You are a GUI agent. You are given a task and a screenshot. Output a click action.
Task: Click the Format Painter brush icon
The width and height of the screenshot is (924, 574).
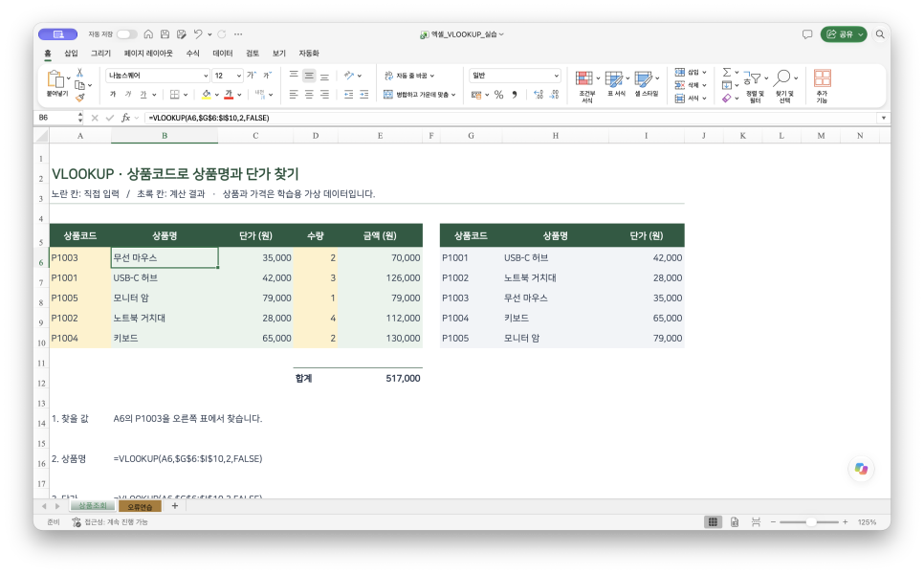click(80, 98)
